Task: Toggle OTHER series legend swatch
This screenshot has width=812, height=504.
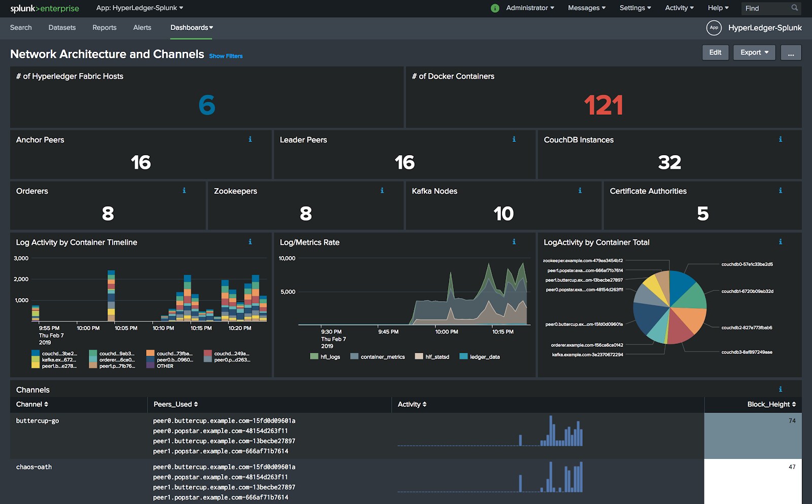Action: [x=150, y=365]
